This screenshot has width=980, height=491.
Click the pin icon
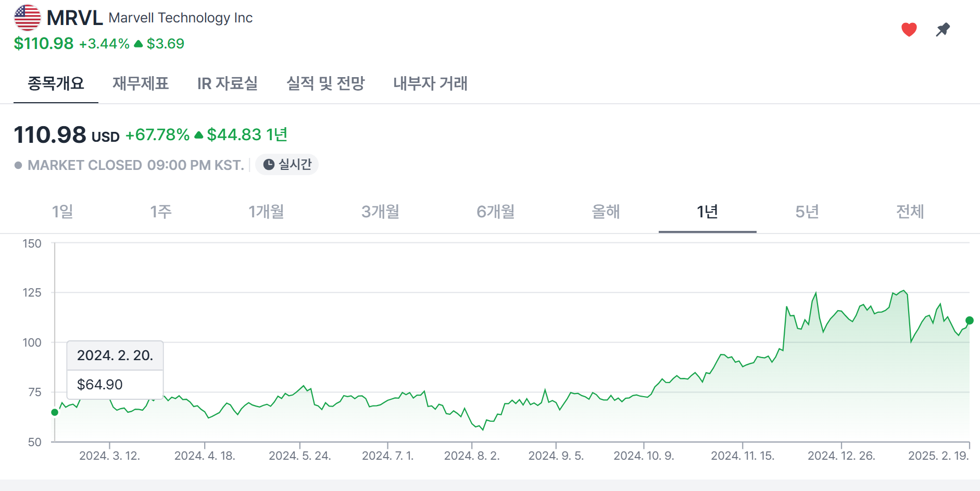(943, 30)
